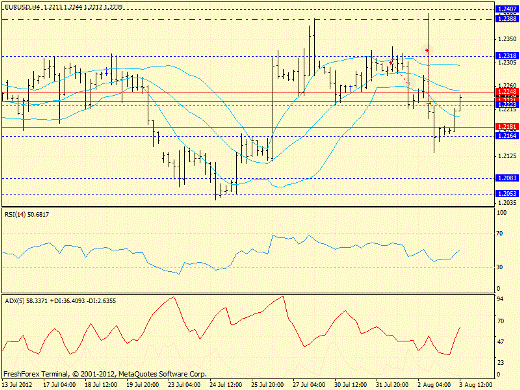
Task: Click the 1.2125 price axis value
Action: click(x=507, y=156)
